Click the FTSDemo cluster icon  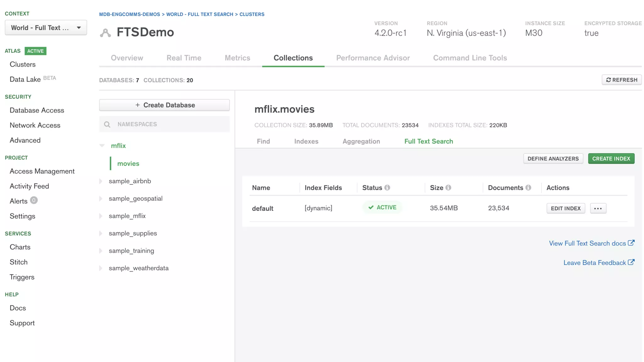click(105, 33)
